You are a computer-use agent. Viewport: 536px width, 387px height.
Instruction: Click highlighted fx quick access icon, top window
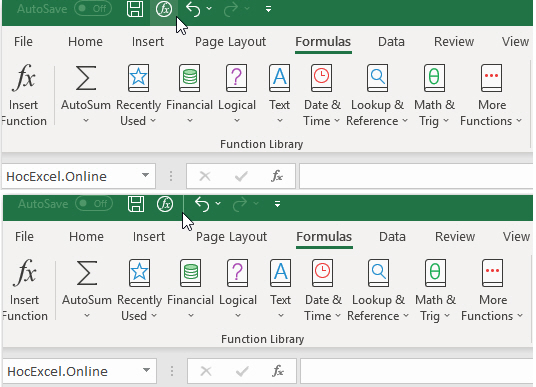[164, 9]
